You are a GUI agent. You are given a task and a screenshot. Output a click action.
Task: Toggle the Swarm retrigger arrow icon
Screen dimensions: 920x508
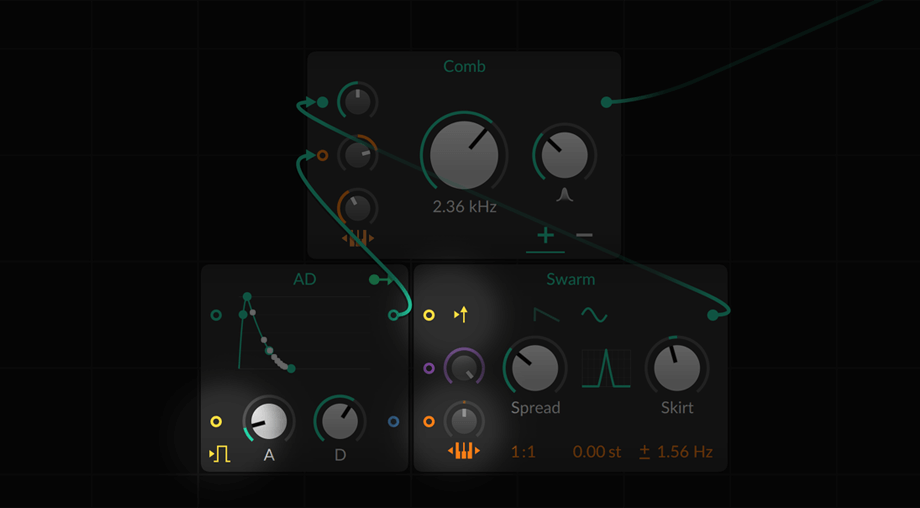click(461, 315)
